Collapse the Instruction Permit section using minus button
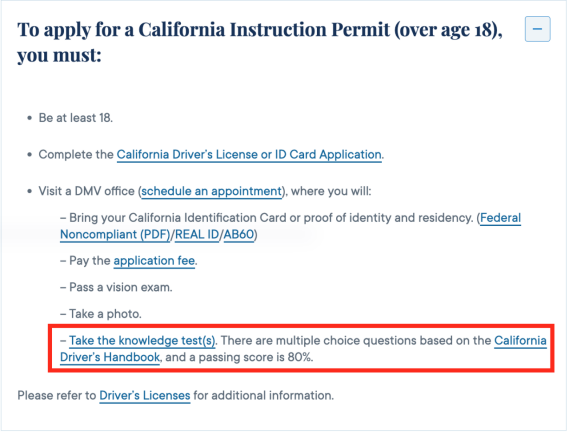This screenshot has height=432, width=569. pos(537,29)
